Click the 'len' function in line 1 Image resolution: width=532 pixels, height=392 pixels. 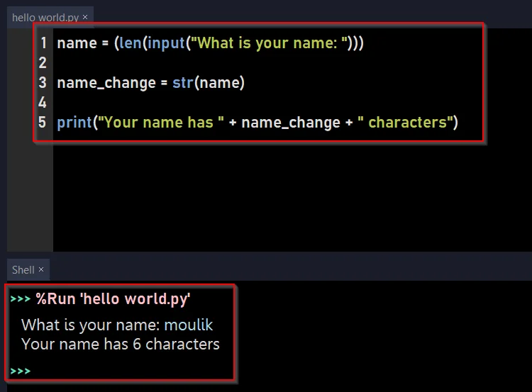click(x=131, y=43)
